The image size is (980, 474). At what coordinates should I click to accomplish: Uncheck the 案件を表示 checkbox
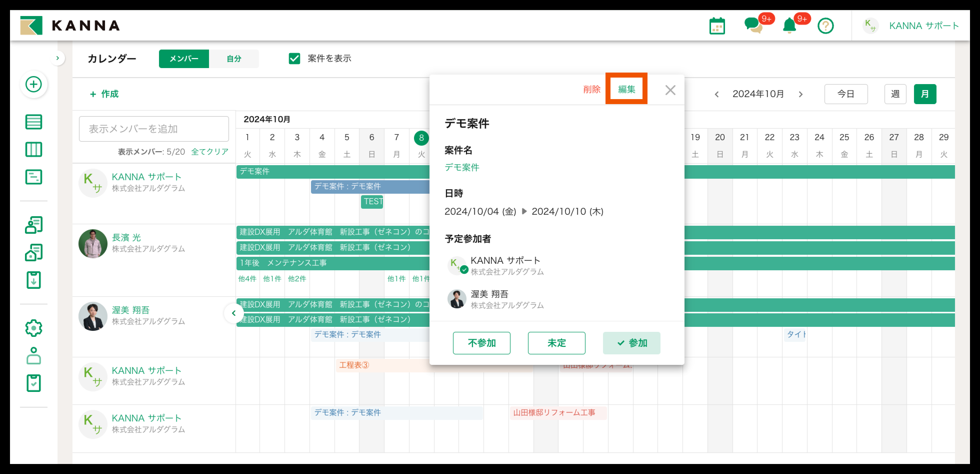[x=295, y=59]
